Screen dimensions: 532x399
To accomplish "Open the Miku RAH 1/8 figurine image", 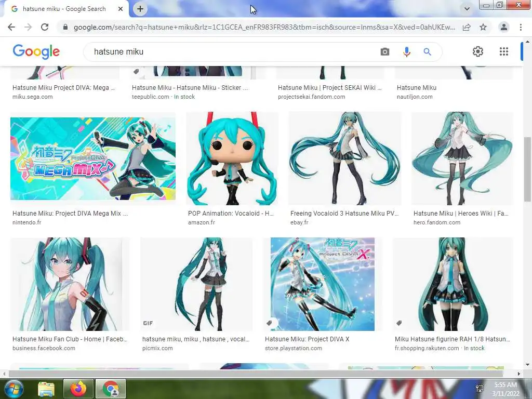I will click(453, 284).
